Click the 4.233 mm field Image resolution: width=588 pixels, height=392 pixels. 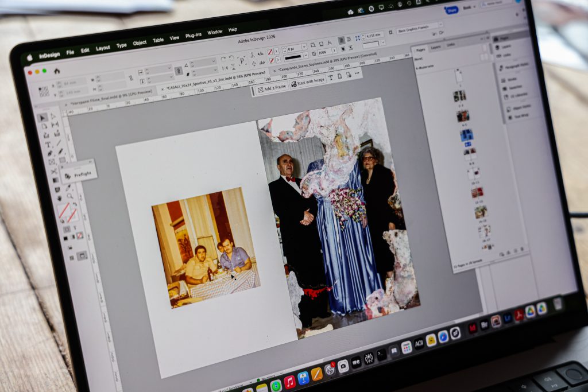pos(373,36)
